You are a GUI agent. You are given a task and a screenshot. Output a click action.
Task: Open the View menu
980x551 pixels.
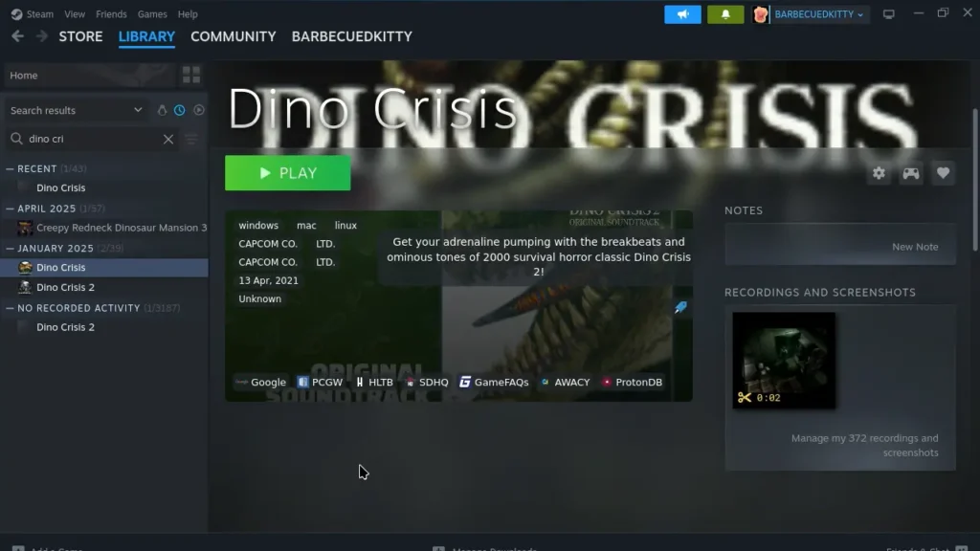point(74,13)
